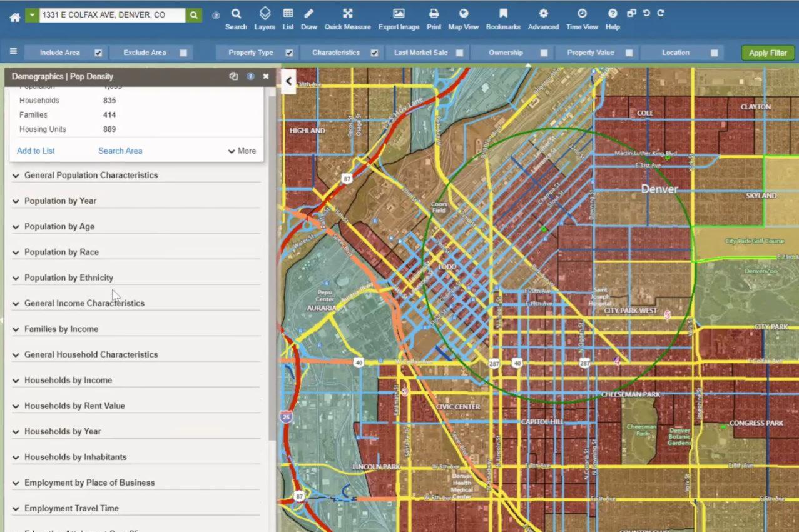
Task: Check the Exclude Area checkbox
Action: point(183,53)
